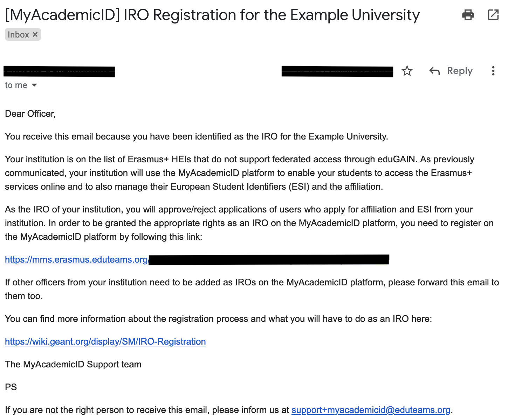Open the three-dot more options menu

[493, 71]
